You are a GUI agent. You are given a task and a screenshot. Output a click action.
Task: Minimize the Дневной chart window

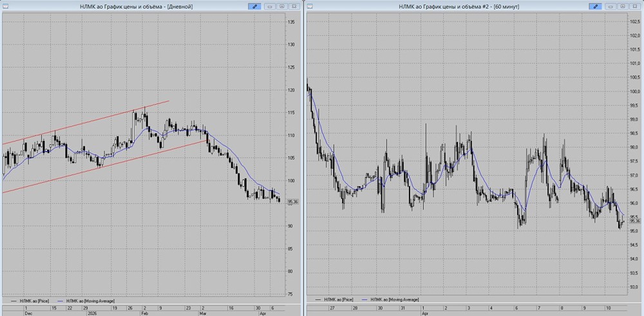pyautogui.click(x=270, y=6)
